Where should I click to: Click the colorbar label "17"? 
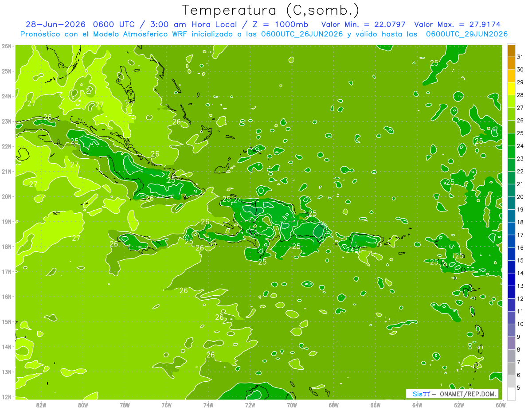[x=520, y=235]
